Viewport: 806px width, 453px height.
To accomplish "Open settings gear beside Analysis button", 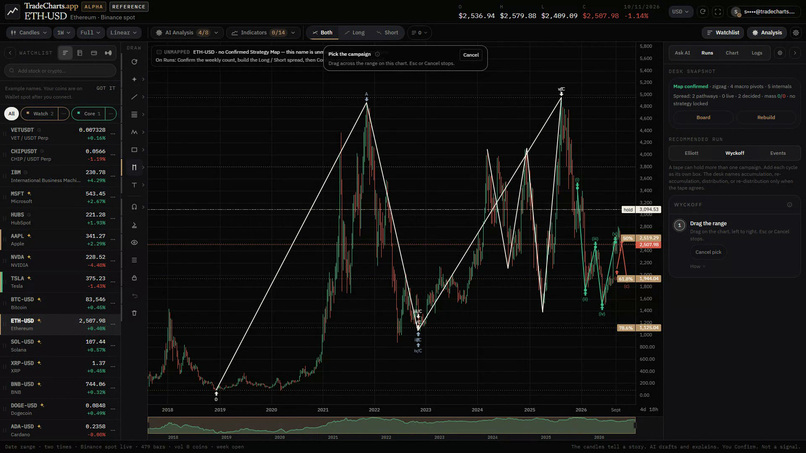I will 796,32.
